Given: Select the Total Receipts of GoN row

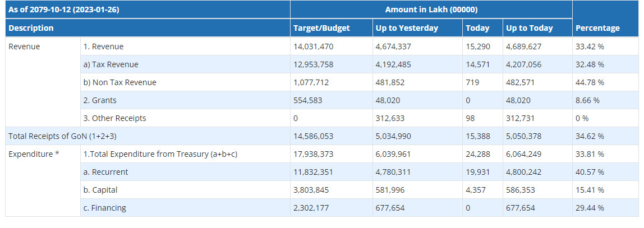Looking at the screenshot, I should pos(62,136).
